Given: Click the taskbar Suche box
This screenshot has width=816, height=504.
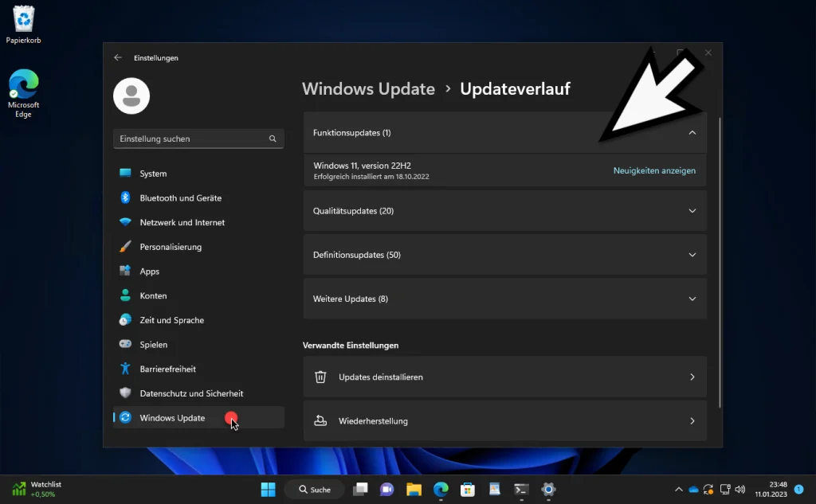Looking at the screenshot, I should coord(315,490).
